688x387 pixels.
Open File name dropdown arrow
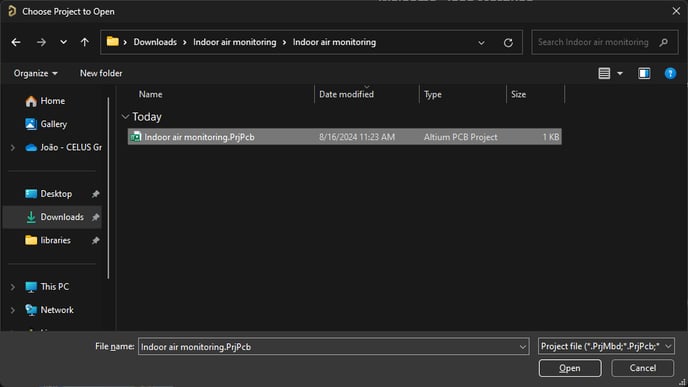[523, 347]
